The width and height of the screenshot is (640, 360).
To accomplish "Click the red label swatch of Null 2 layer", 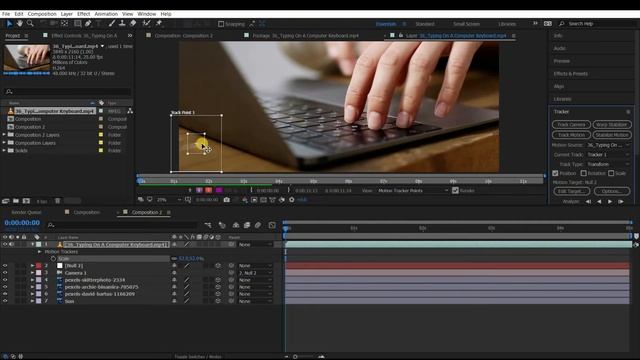I will coord(39,266).
